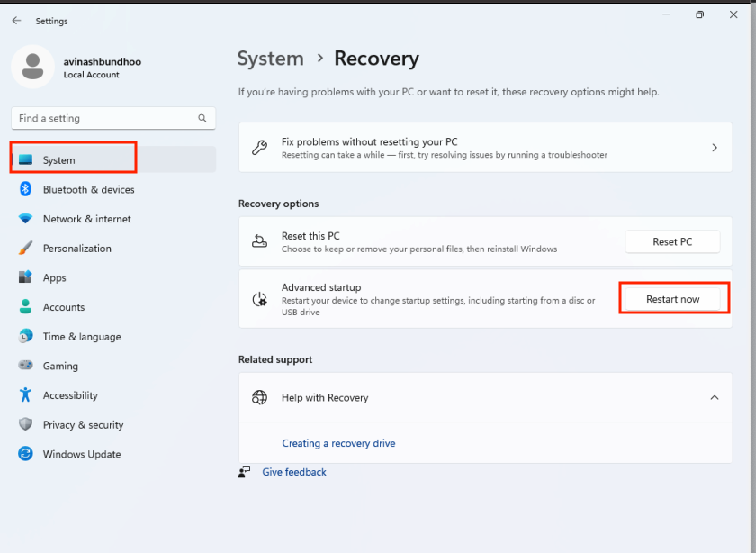Open the Creating a recovery drive link
The width and height of the screenshot is (756, 553).
click(x=338, y=443)
